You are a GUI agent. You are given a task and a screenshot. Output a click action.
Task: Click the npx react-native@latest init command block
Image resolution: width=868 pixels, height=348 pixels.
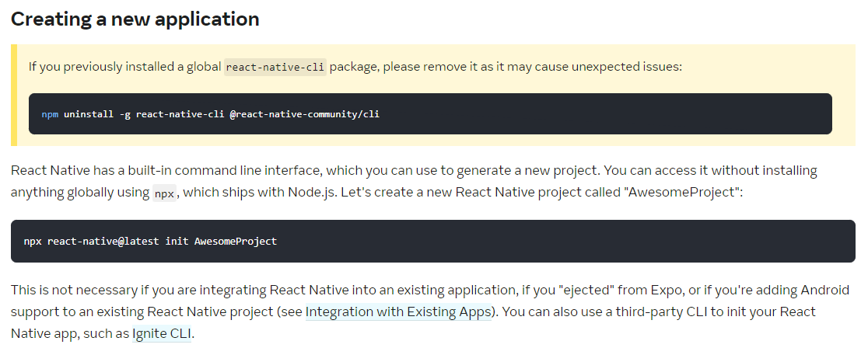coord(433,242)
